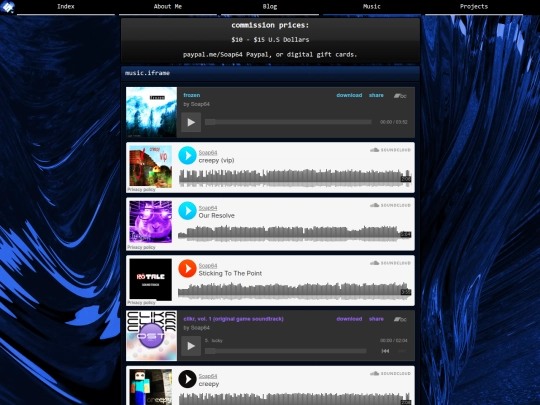Click the creepy (vip) title text
This screenshot has height=405, width=540.
point(216,160)
